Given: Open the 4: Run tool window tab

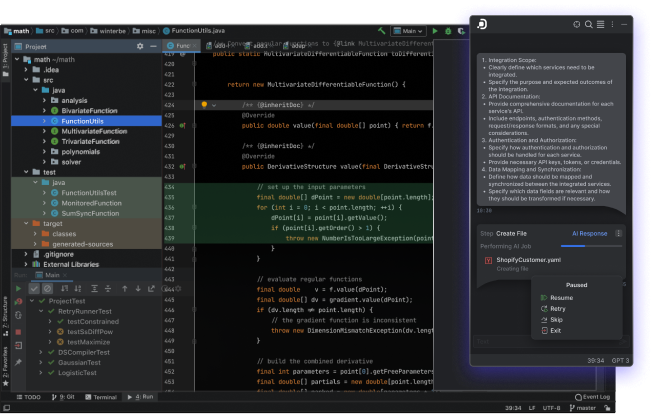Looking at the screenshot, I should click(x=141, y=397).
